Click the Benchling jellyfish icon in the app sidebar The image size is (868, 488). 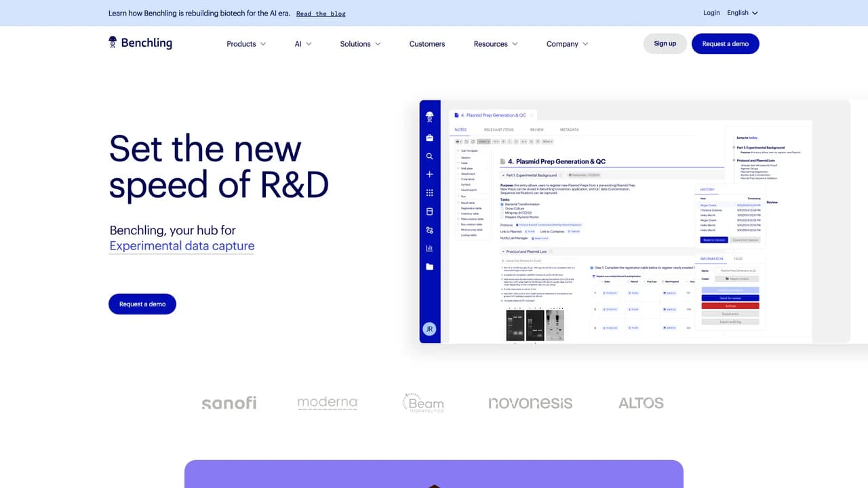tap(429, 117)
